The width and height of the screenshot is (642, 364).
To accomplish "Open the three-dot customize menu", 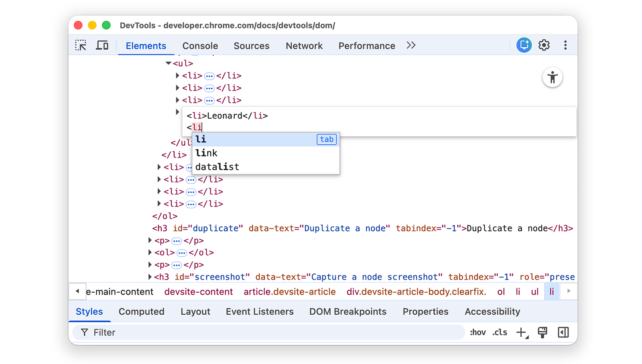I will click(565, 45).
